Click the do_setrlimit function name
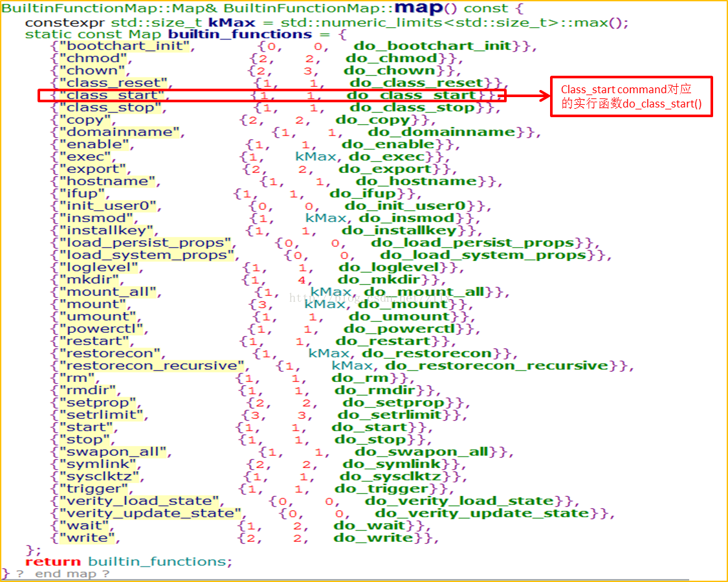Screen dimensions: 728x582 tap(390, 415)
